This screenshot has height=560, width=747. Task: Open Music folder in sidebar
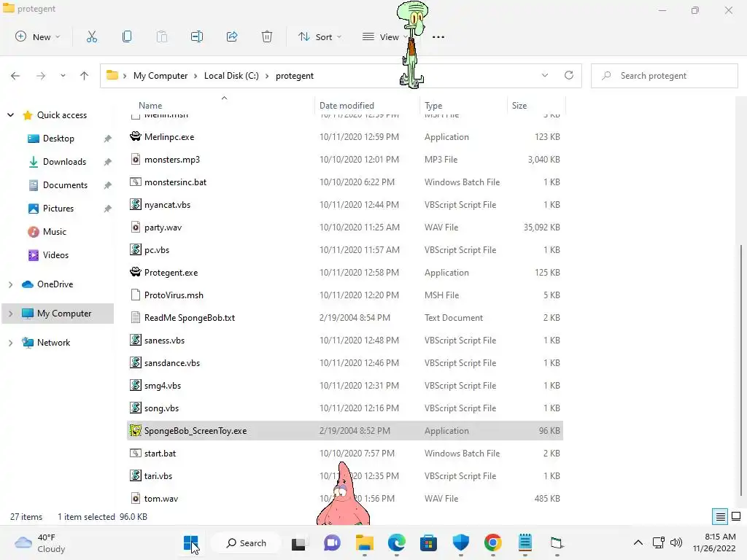[47, 232]
